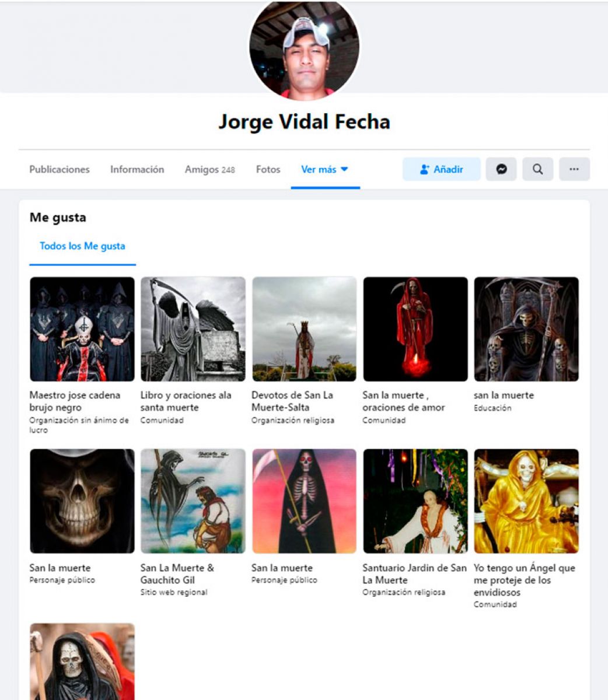Open the throne skeleton san la muerte Educación thumbnail
Image resolution: width=608 pixels, height=700 pixels.
(526, 329)
